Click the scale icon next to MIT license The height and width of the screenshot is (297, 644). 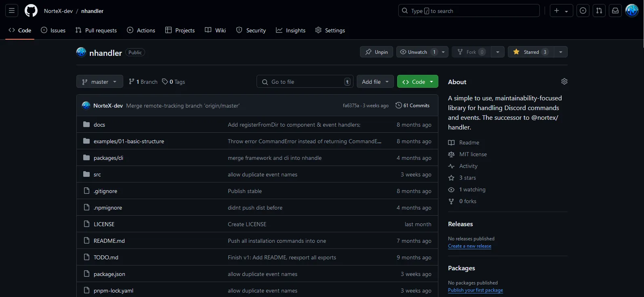pos(451,154)
